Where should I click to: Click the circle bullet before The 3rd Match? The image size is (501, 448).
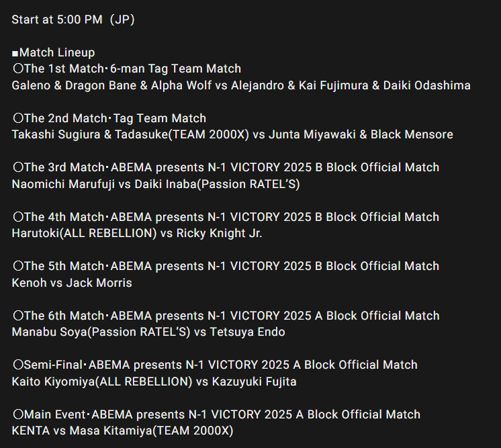coord(18,167)
